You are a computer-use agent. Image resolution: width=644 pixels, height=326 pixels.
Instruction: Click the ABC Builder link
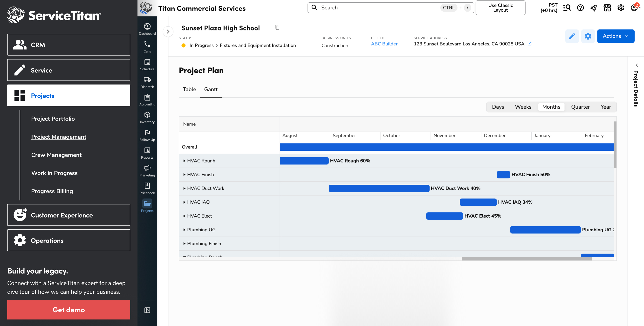pos(384,44)
